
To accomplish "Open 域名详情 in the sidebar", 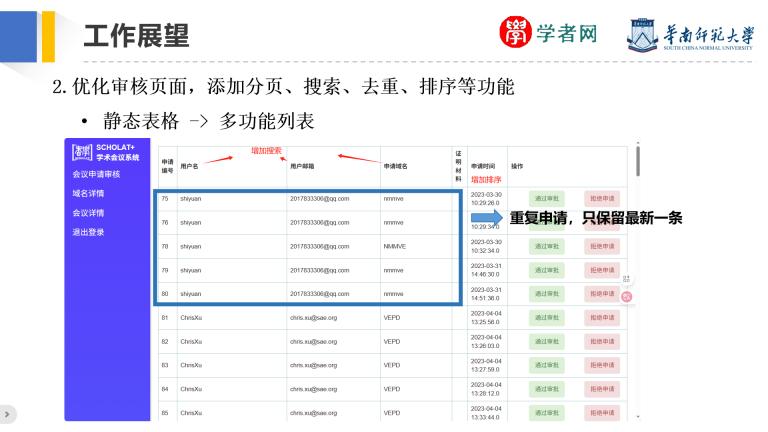I will point(88,194).
